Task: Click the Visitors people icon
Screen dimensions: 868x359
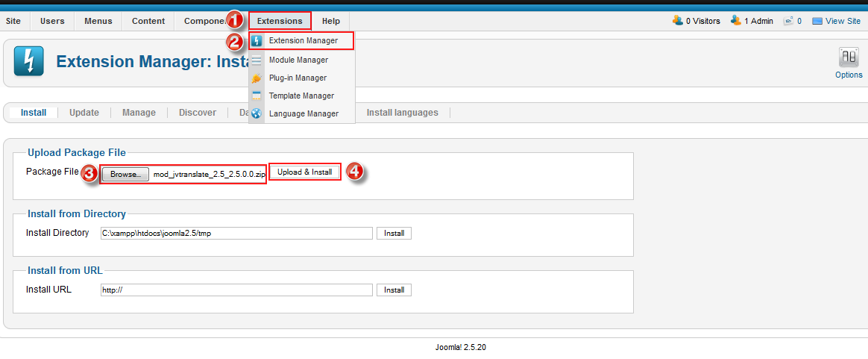Action: 678,20
